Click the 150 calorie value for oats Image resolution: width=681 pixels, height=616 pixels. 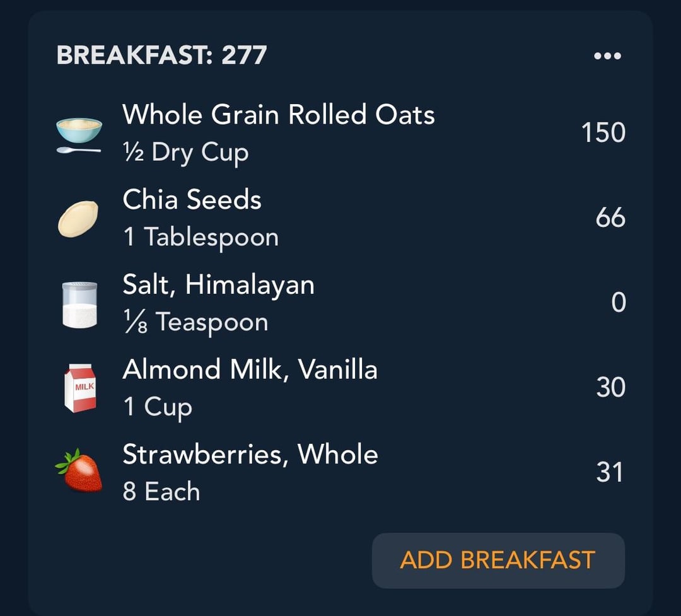pyautogui.click(x=603, y=132)
